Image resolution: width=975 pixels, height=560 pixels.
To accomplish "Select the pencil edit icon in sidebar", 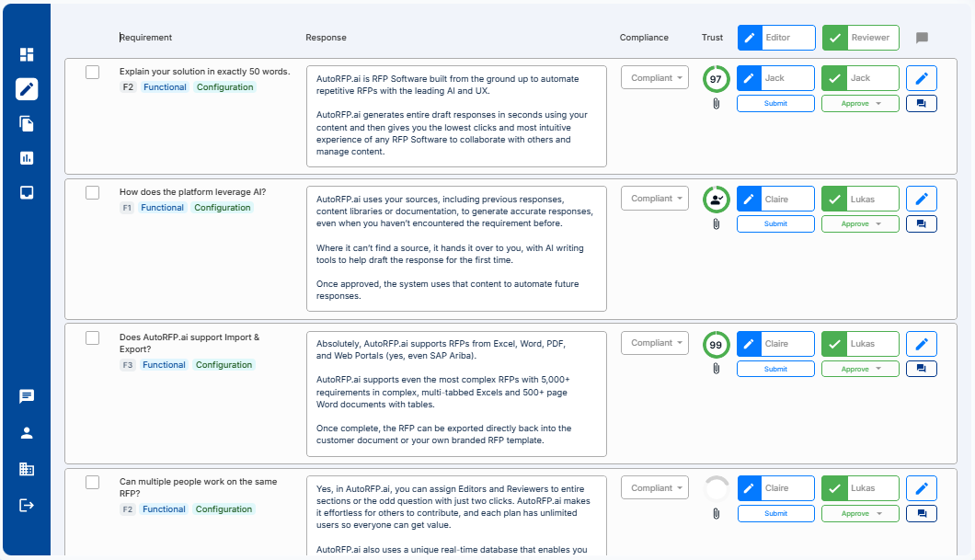I will (x=27, y=89).
